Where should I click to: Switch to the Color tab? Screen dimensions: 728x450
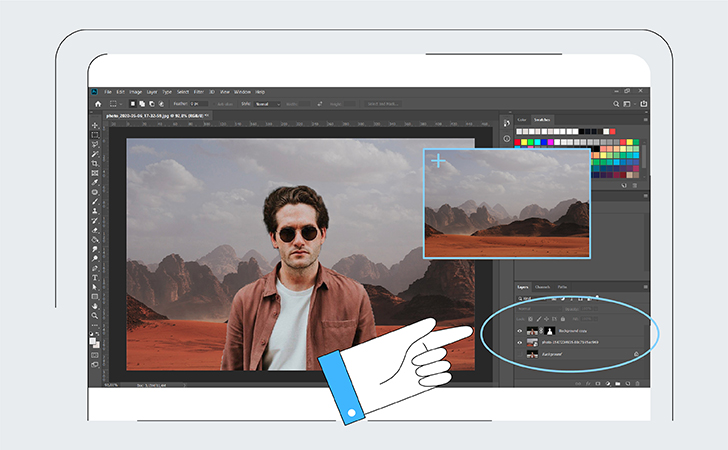(522, 120)
